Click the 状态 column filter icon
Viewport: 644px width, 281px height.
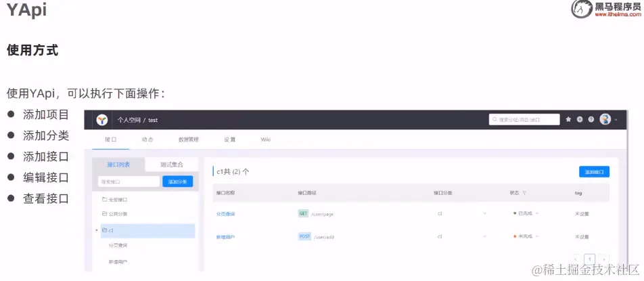524,193
